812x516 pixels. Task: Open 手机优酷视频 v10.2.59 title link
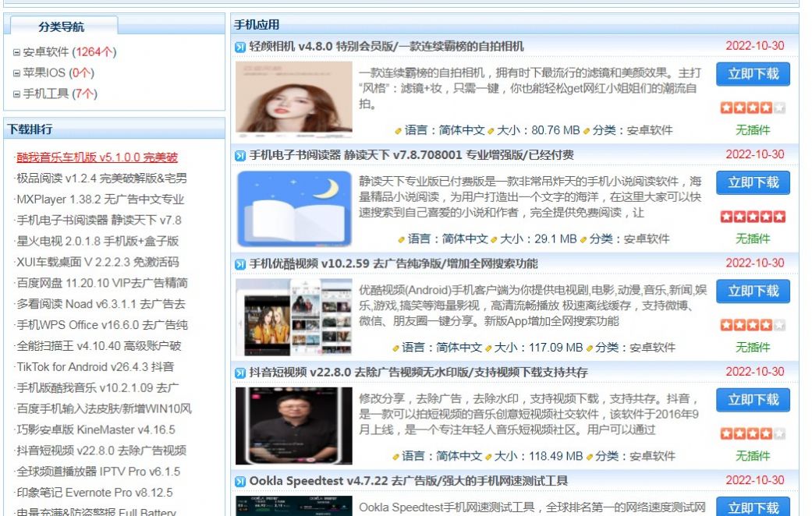[x=393, y=264]
